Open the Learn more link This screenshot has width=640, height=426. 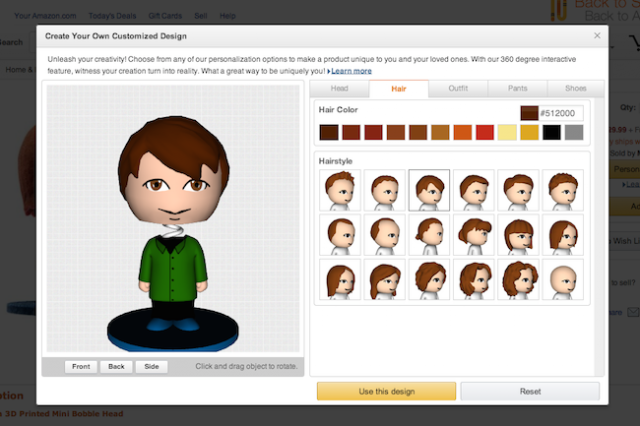351,71
